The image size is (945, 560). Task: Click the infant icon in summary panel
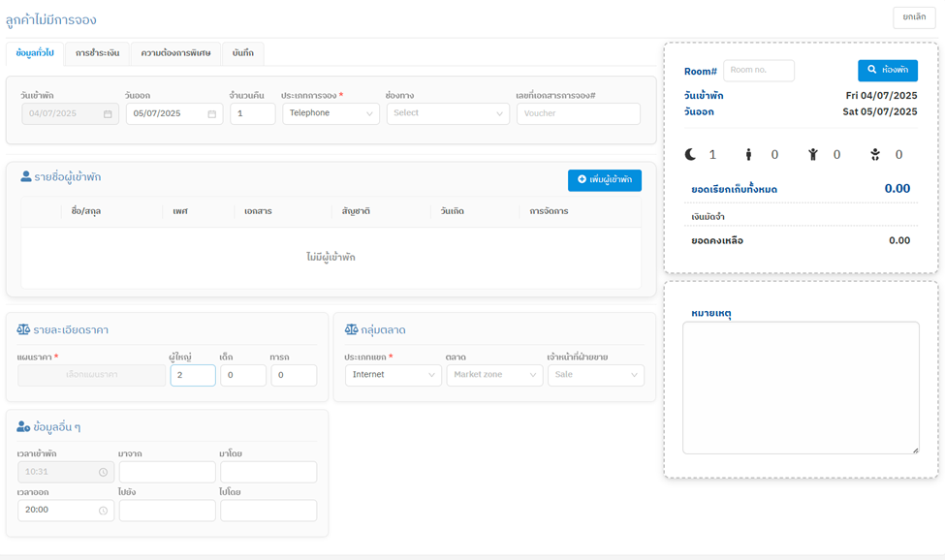(875, 155)
